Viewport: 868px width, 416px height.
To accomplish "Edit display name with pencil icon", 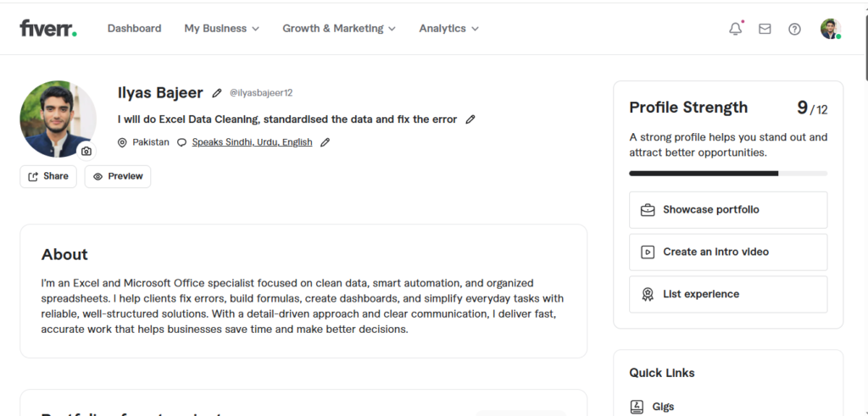I will 217,93.
